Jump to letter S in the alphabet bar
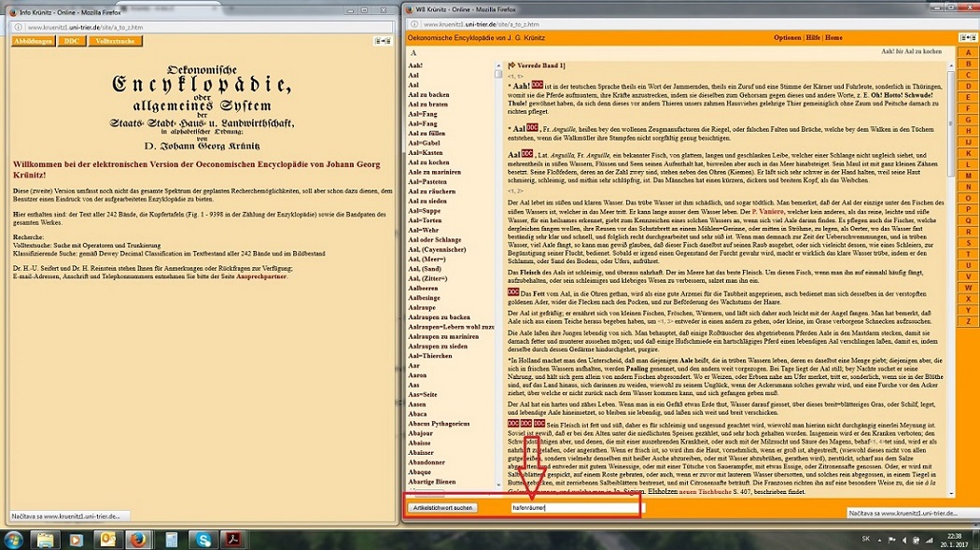This screenshot has width=980, height=550. 968,243
